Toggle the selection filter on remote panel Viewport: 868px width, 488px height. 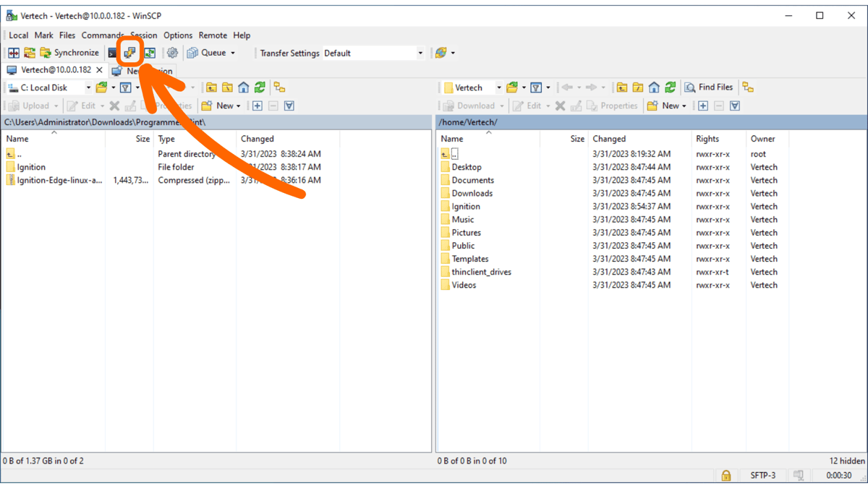coord(735,106)
